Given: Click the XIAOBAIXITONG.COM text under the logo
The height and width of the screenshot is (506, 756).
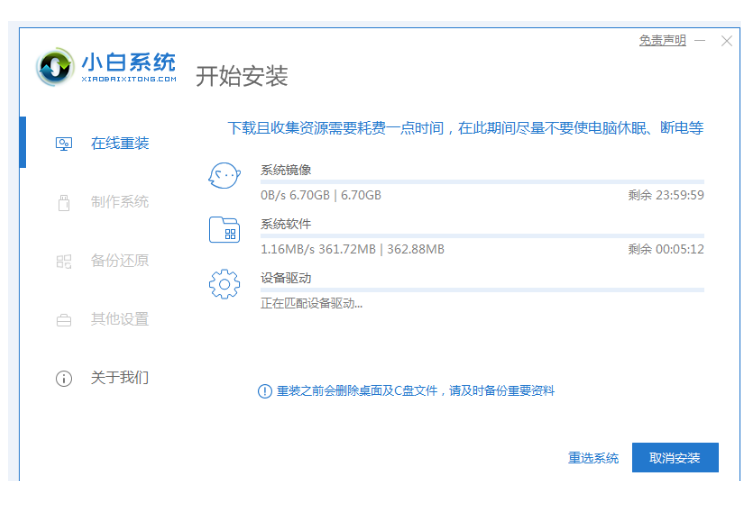Looking at the screenshot, I should coord(129,79).
